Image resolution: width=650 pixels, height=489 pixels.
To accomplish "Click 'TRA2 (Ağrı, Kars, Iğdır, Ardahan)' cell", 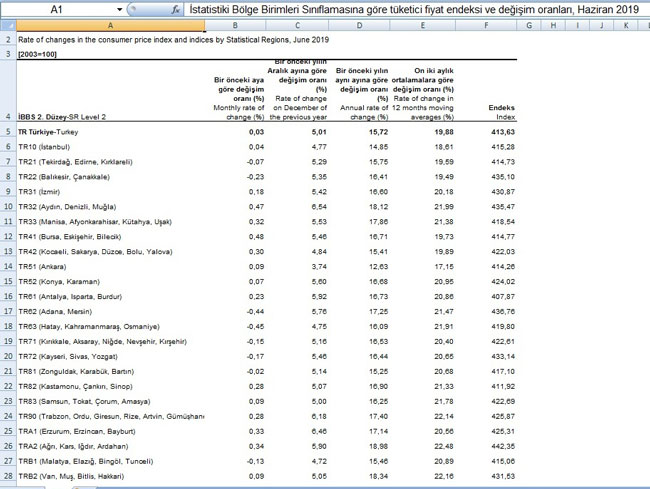I will pyautogui.click(x=73, y=446).
